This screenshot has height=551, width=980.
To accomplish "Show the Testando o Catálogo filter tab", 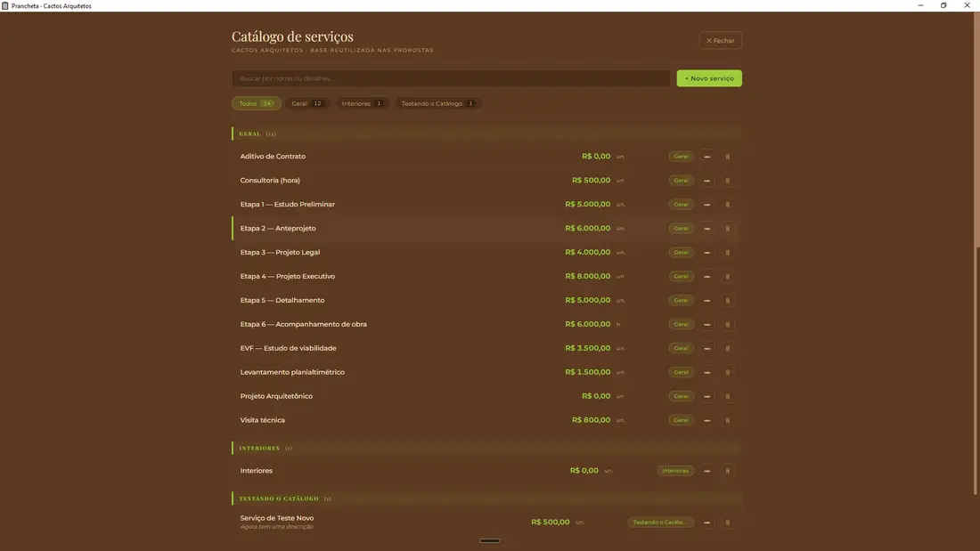I will pos(437,104).
